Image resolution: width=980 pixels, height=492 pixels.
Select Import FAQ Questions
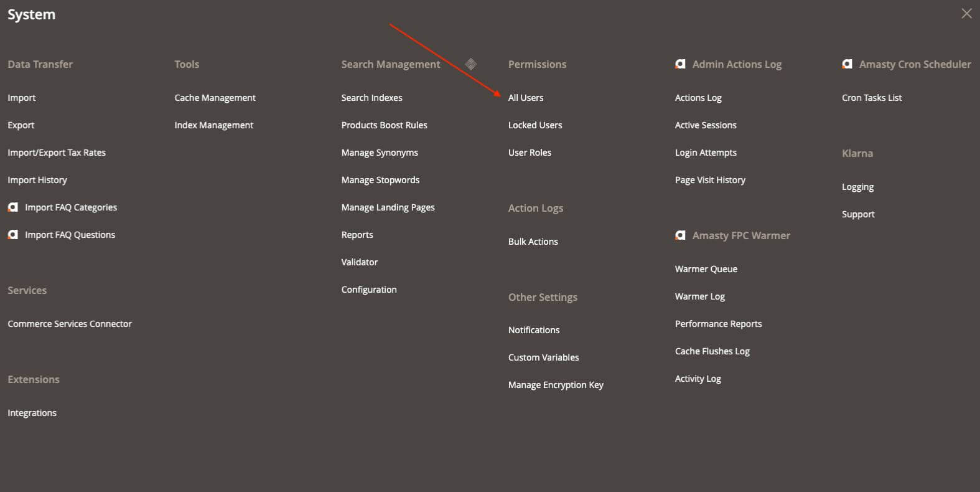[70, 235]
